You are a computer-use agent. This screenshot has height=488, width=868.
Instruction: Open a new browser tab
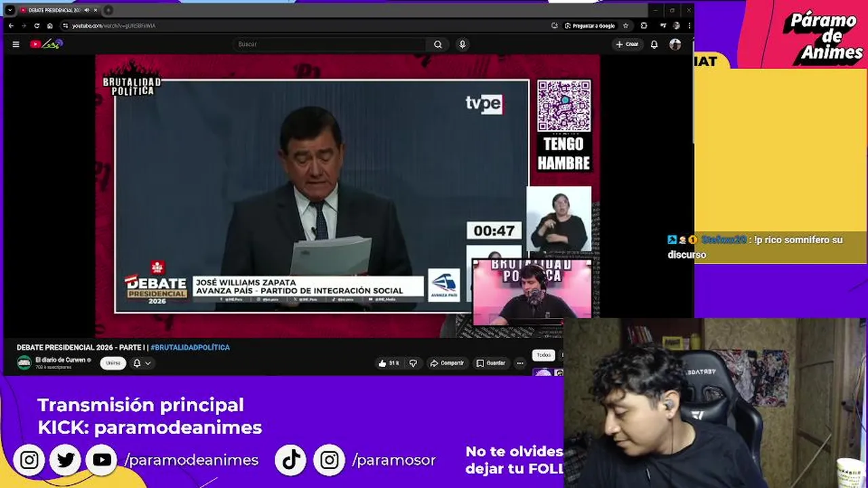point(108,10)
